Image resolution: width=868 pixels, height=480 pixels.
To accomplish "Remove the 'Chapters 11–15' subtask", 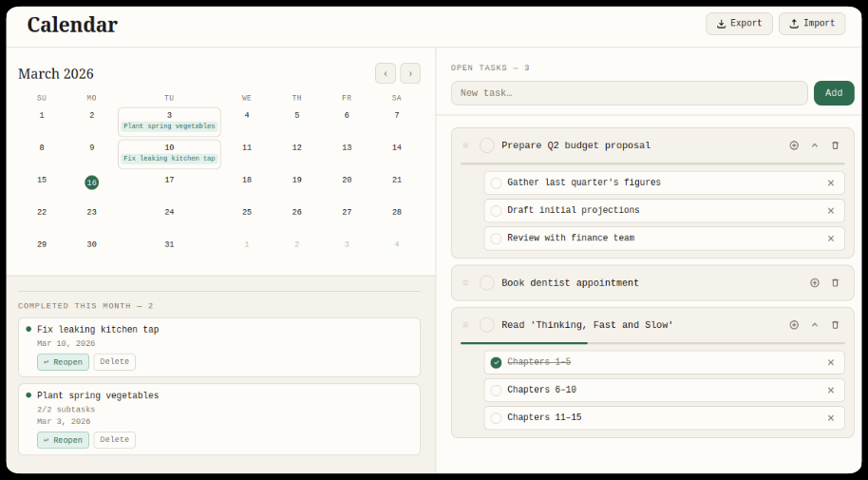I will [x=830, y=418].
